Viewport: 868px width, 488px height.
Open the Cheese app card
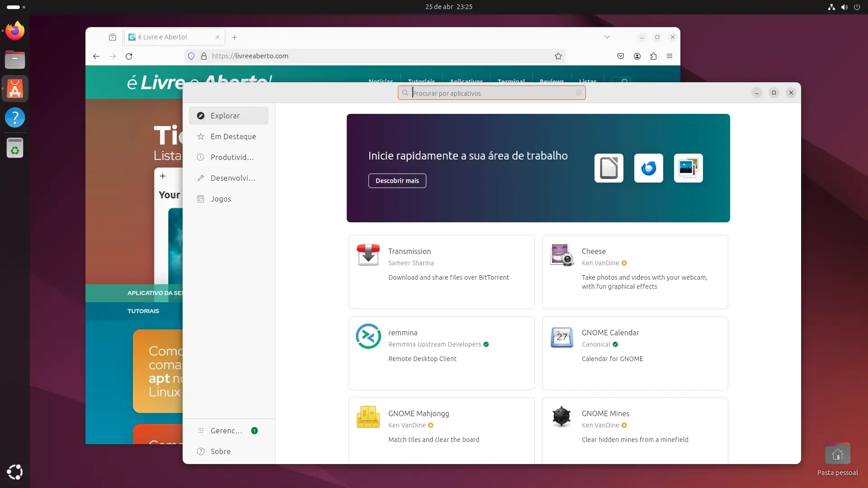tap(635, 272)
